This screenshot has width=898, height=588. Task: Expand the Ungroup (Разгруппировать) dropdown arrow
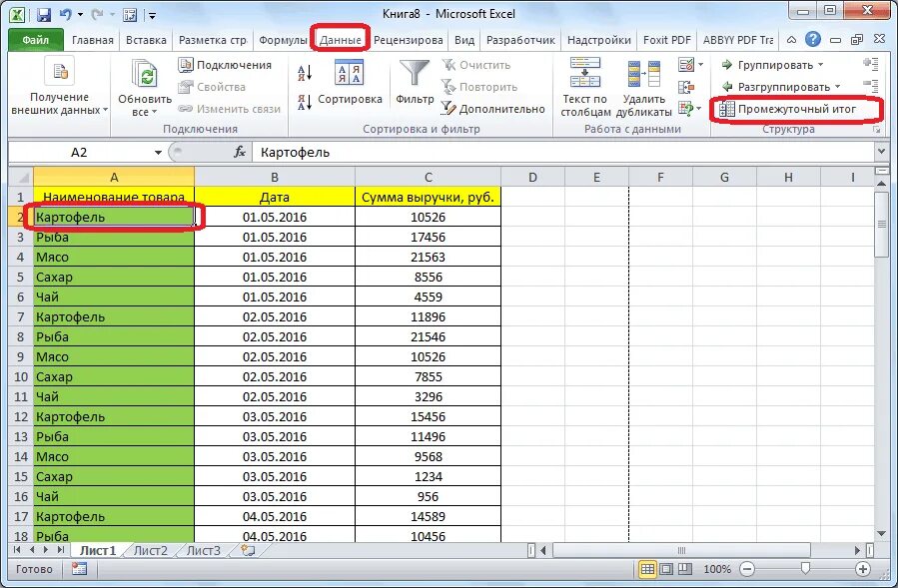point(838,87)
